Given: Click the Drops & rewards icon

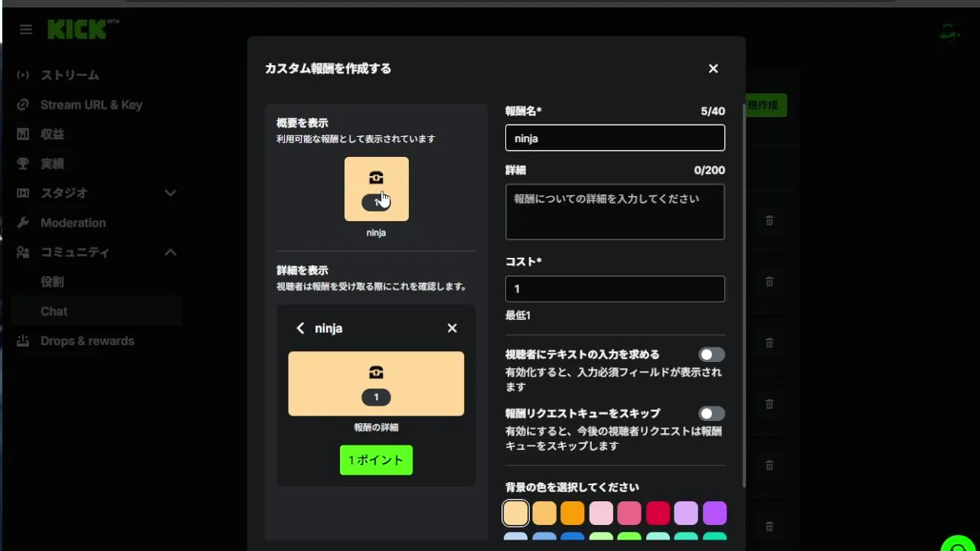Looking at the screenshot, I should tap(23, 341).
